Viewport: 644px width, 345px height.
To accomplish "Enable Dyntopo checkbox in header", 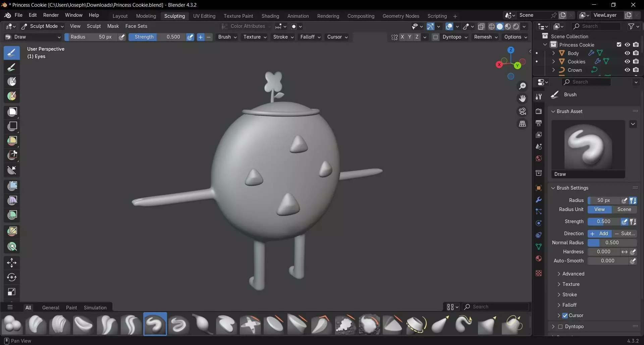I will click(x=435, y=37).
